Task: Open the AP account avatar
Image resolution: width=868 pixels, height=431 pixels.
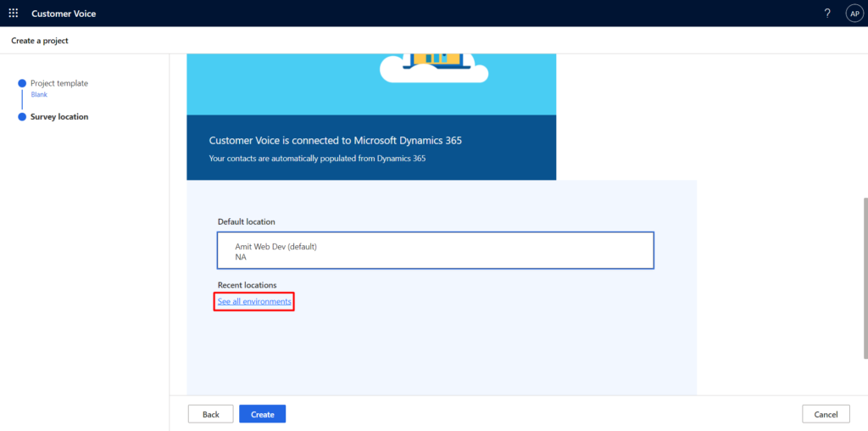Action: [x=854, y=14]
